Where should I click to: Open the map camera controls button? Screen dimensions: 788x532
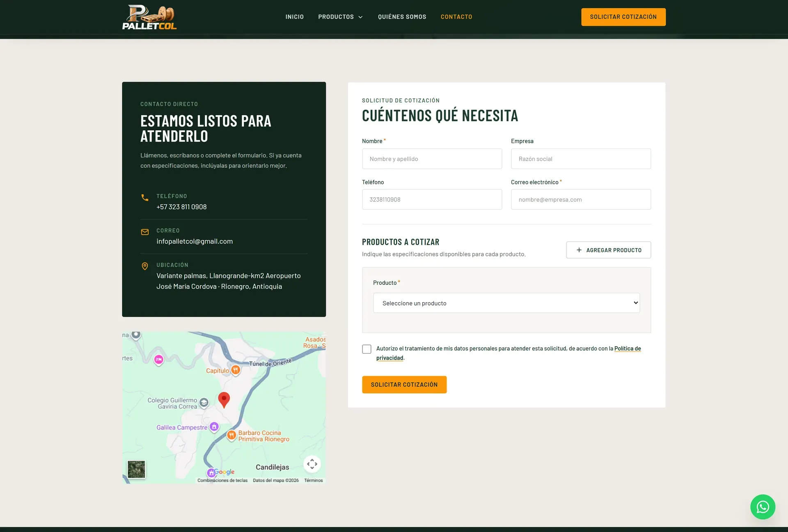(x=312, y=464)
